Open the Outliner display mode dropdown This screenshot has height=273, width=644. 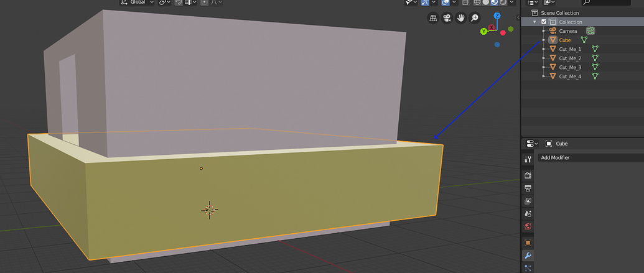pyautogui.click(x=549, y=2)
